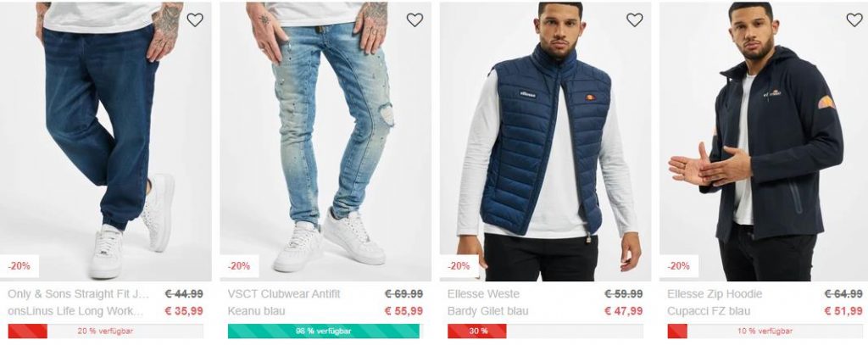
Task: View Ellesse Weste vest product photo
Action: click(x=545, y=142)
